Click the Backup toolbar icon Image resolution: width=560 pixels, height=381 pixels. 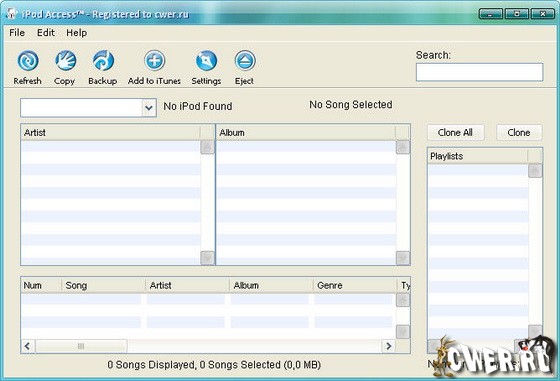coord(103,61)
